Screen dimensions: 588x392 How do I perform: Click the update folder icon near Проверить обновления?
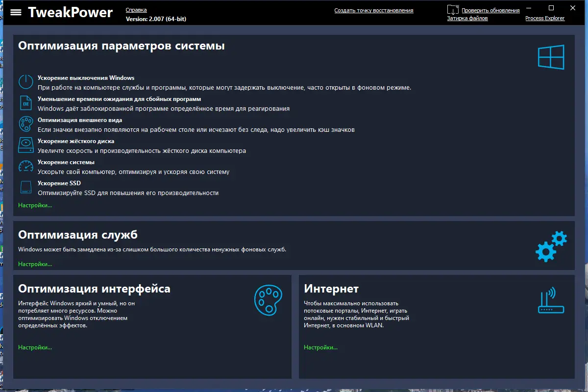tap(453, 9)
